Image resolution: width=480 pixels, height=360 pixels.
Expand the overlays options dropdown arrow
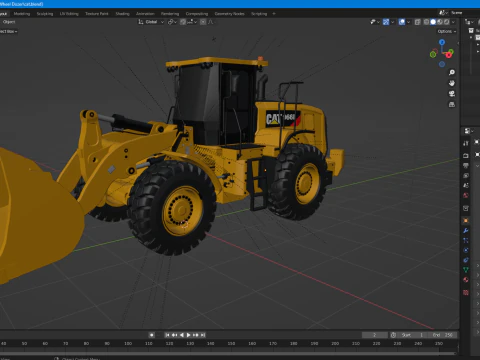click(x=408, y=22)
